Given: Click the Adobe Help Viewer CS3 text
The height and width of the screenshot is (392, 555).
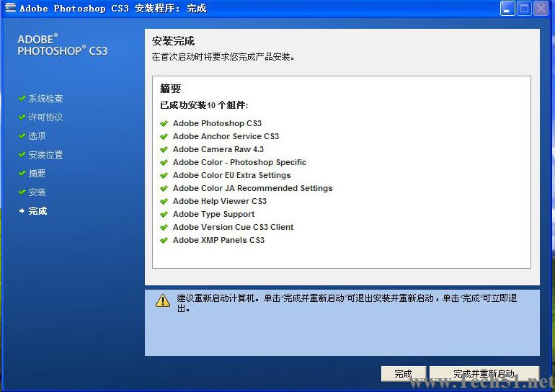Looking at the screenshot, I should point(220,201).
